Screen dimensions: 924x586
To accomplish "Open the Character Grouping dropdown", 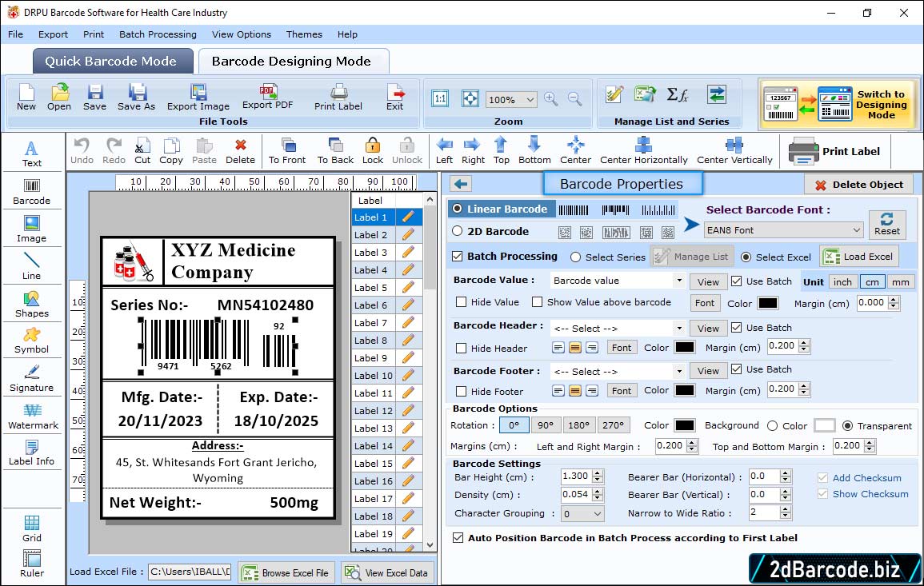I will (598, 514).
